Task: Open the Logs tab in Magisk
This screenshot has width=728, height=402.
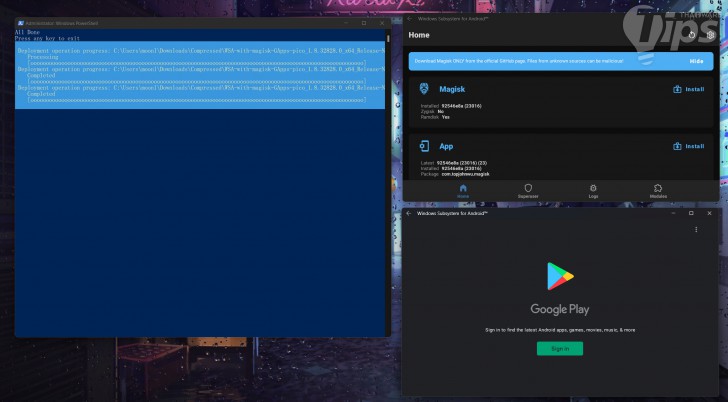Action: [593, 191]
